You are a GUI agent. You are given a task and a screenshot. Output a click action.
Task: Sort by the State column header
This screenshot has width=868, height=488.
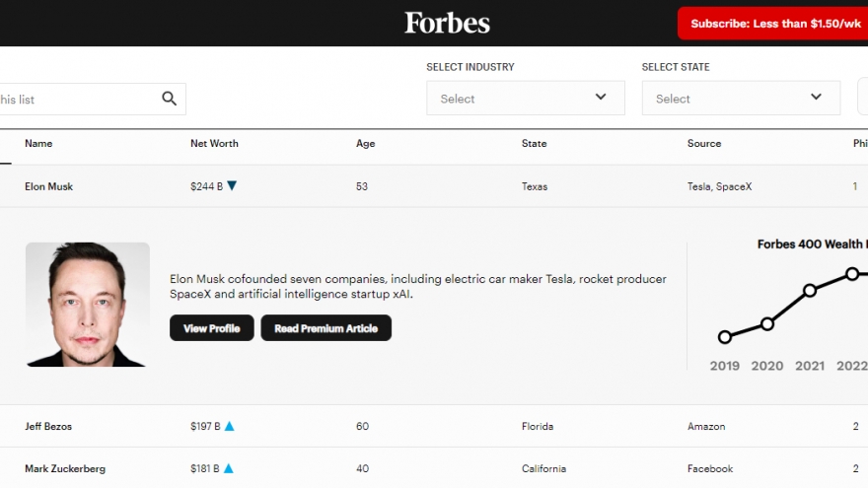pyautogui.click(x=535, y=143)
